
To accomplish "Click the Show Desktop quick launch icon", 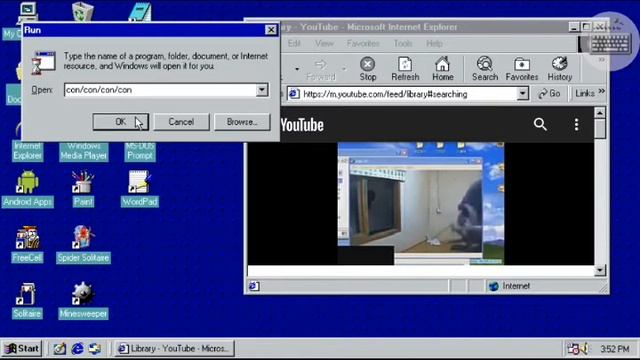I will tap(60, 349).
